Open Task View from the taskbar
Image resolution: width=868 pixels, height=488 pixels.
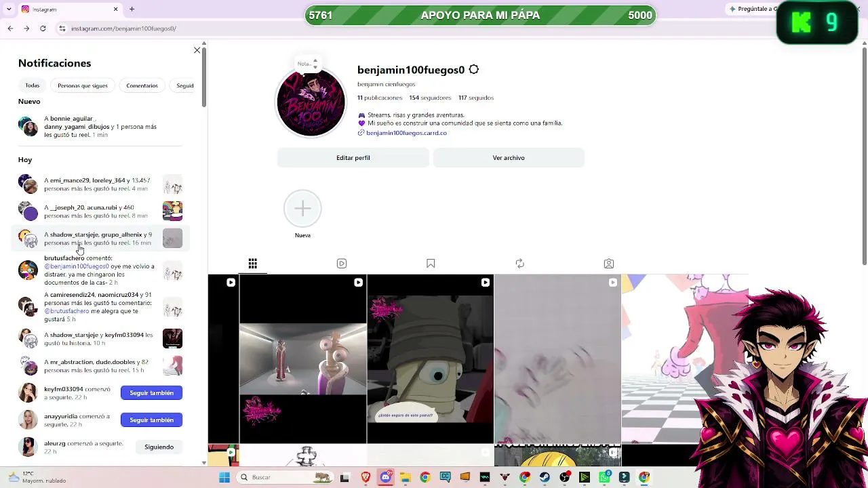(x=344, y=477)
